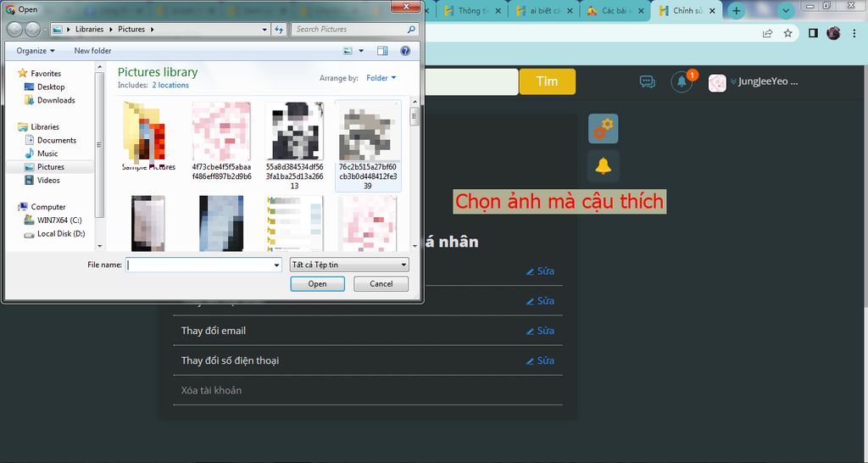Click the yellow Tìm search button

[x=547, y=82]
